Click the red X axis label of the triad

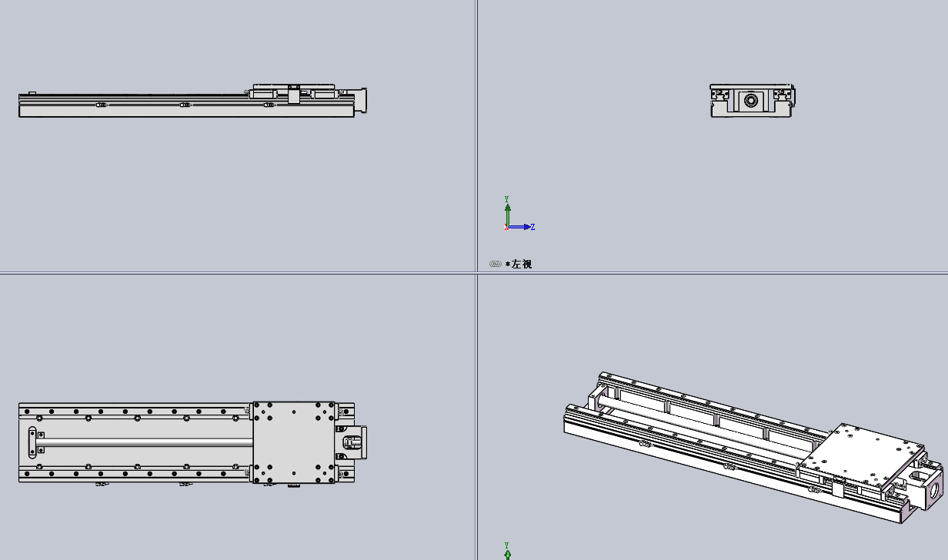(506, 228)
